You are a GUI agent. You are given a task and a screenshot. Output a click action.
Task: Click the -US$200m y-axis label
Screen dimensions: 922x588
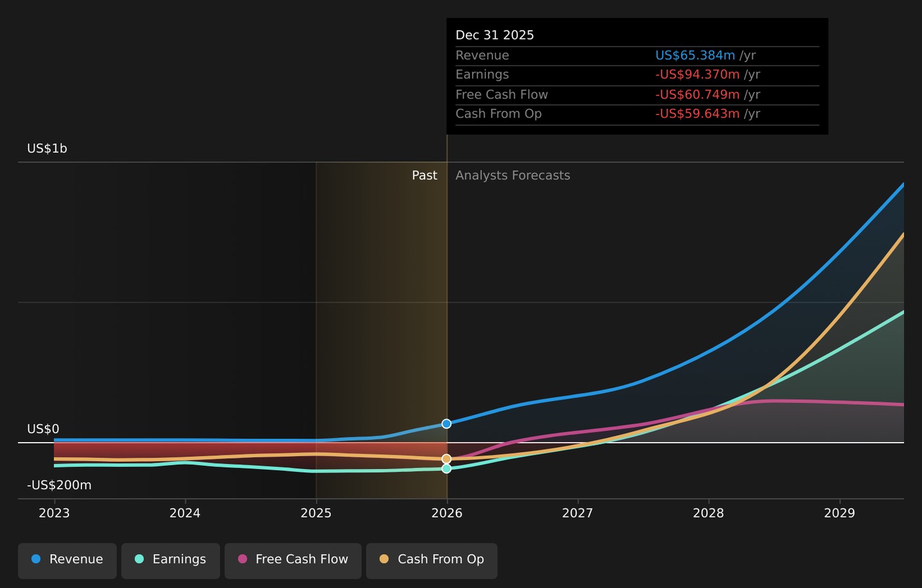(59, 485)
